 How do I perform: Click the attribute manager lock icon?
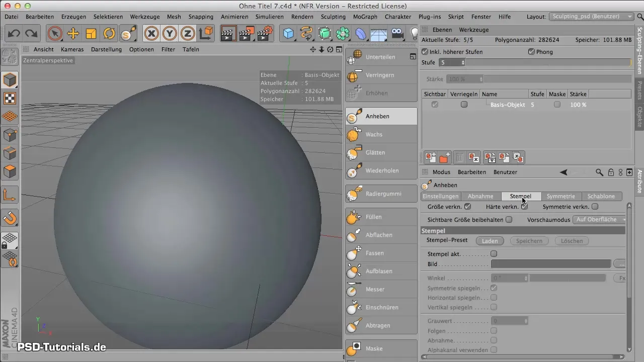[x=611, y=172]
